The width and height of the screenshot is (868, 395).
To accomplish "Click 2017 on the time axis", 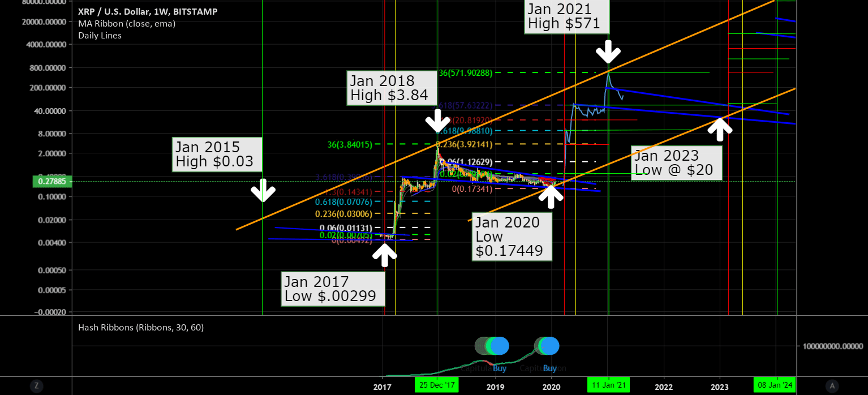I will tap(383, 387).
